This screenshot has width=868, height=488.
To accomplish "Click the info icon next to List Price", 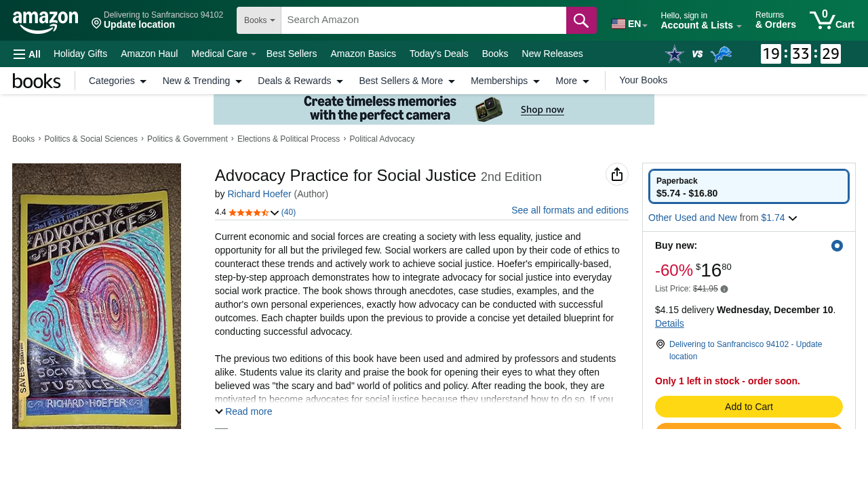I will (x=723, y=287).
